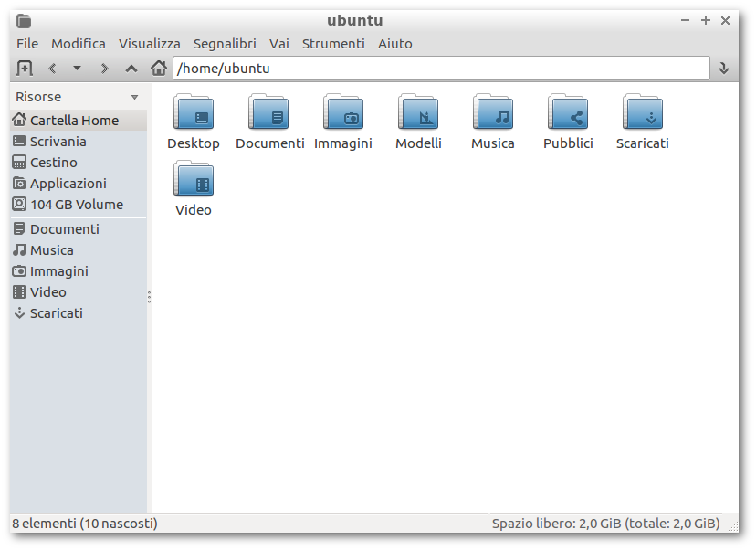
Task: Open the Modifica menu
Action: tap(79, 44)
